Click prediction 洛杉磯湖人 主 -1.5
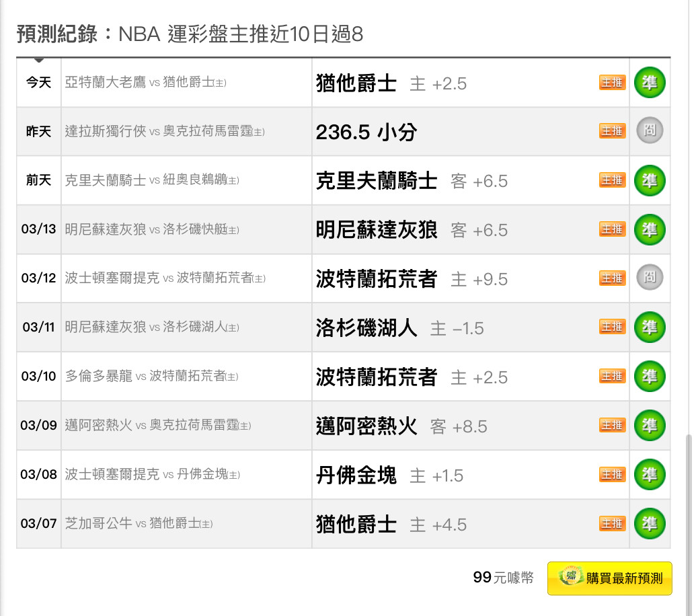The height and width of the screenshot is (616, 698). point(399,328)
